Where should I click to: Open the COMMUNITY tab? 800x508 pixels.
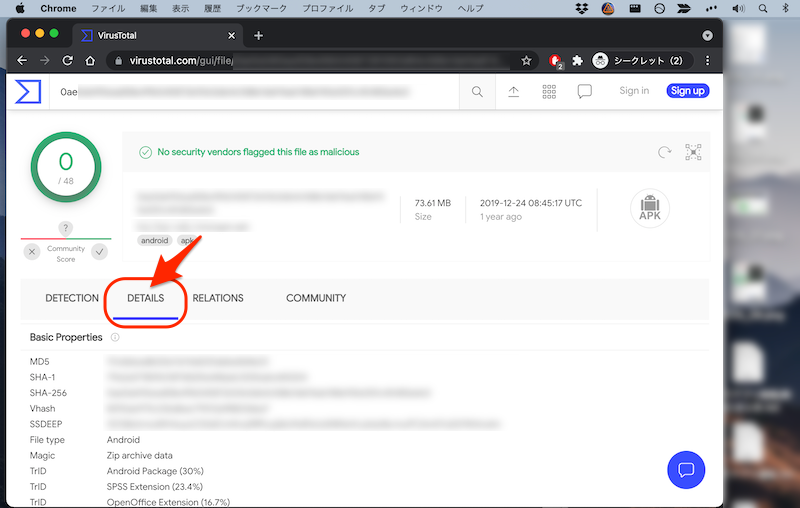316,298
